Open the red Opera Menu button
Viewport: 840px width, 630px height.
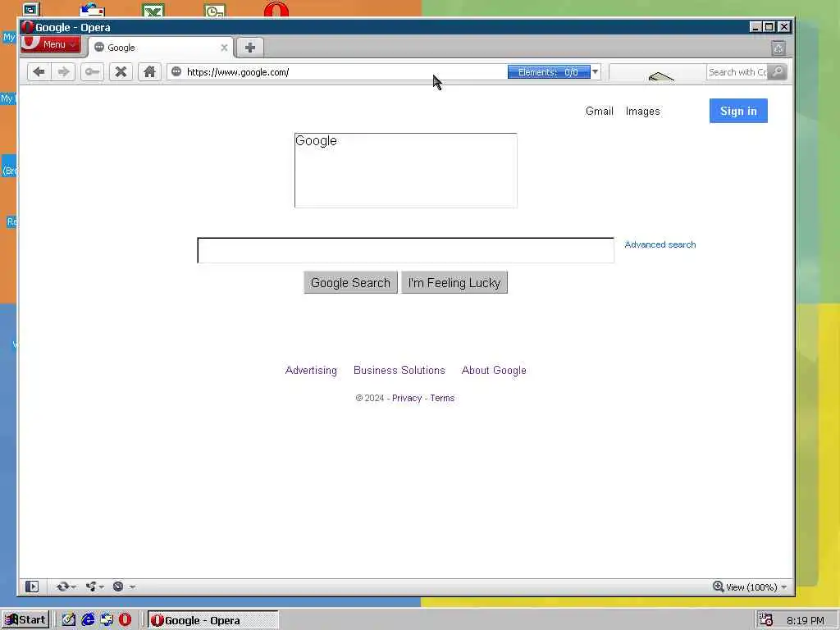pyautogui.click(x=52, y=44)
